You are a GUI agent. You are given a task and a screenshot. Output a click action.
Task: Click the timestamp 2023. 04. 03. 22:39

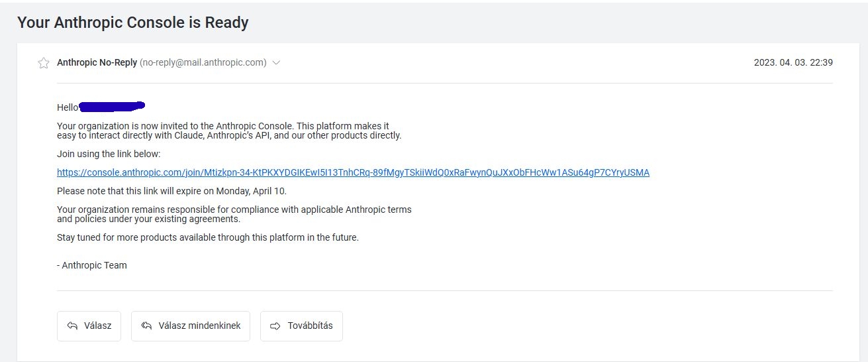[793, 63]
